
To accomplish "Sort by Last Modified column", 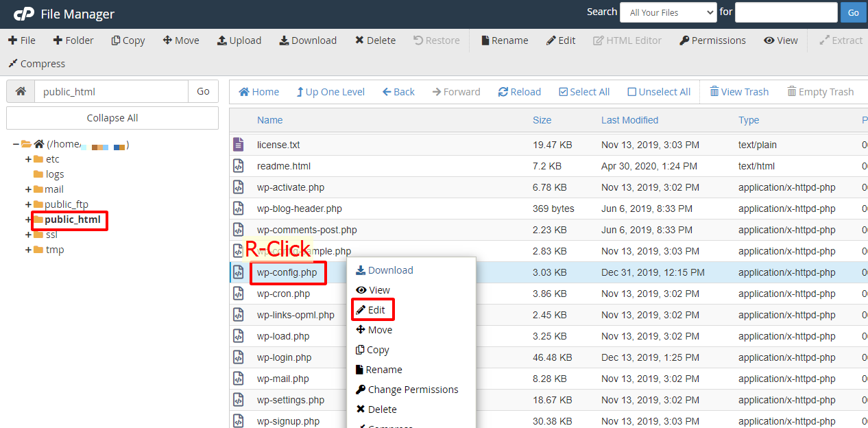I will coord(629,120).
